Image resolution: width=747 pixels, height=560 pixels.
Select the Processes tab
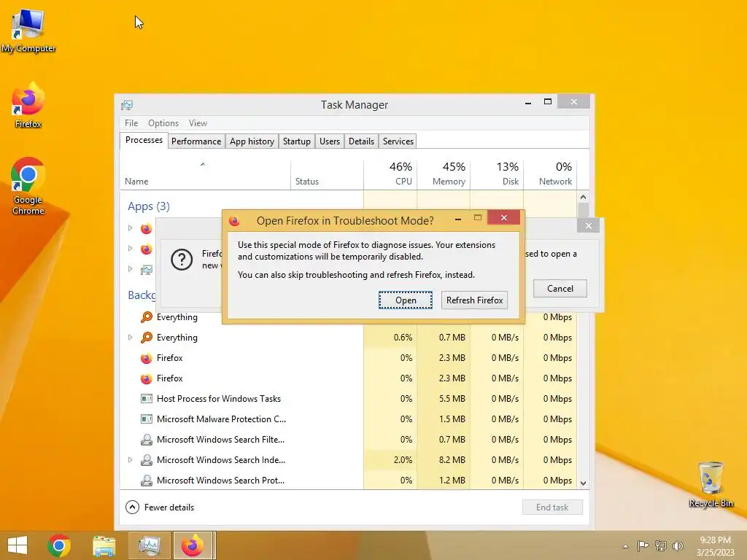tap(144, 140)
